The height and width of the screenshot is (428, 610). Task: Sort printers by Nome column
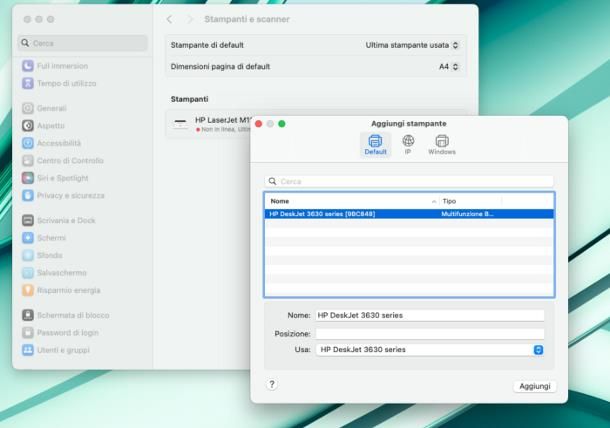352,201
